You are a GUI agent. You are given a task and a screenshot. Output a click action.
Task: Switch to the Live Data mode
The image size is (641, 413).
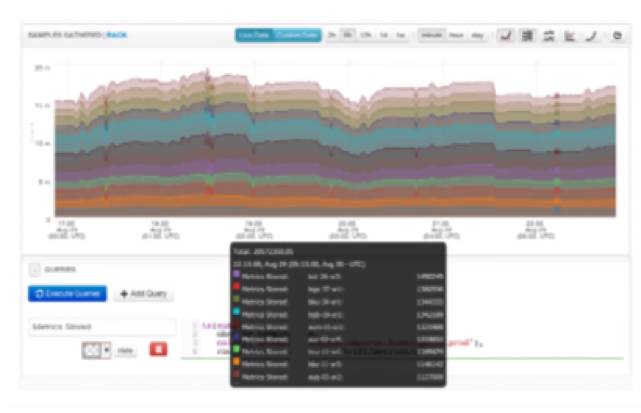(254, 35)
